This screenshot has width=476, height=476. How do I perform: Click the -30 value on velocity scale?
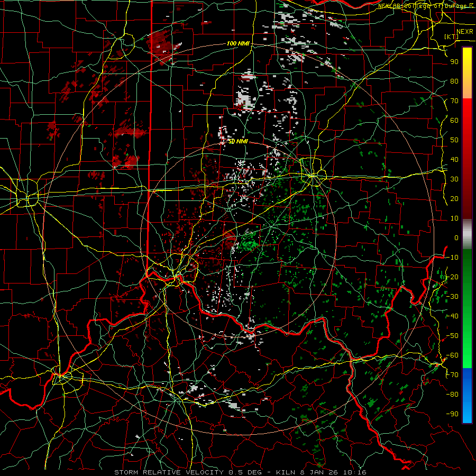click(x=452, y=297)
